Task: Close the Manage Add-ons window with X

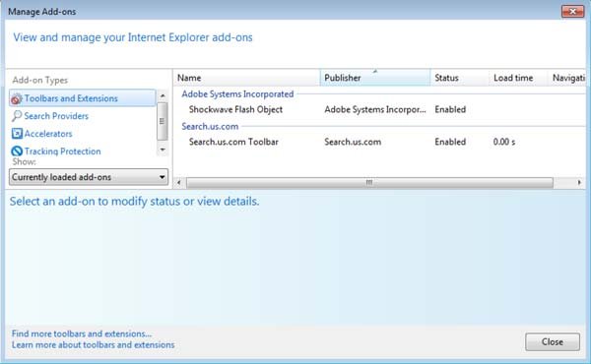Action: point(572,11)
